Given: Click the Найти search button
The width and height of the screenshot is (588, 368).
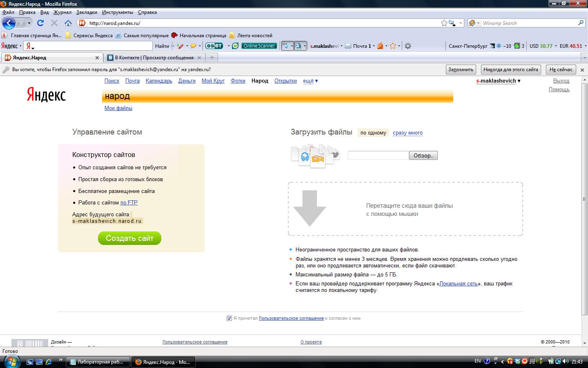Looking at the screenshot, I should (x=162, y=46).
